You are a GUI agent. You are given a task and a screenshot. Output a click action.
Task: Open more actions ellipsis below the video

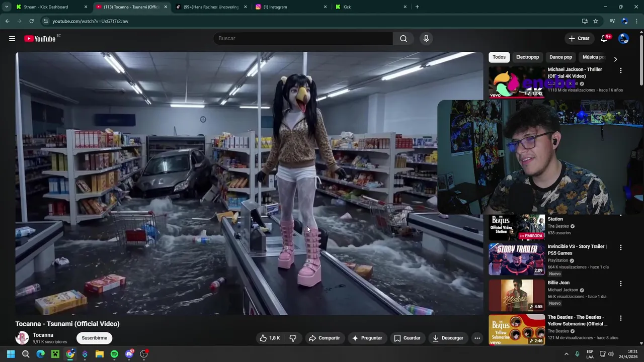(x=477, y=338)
